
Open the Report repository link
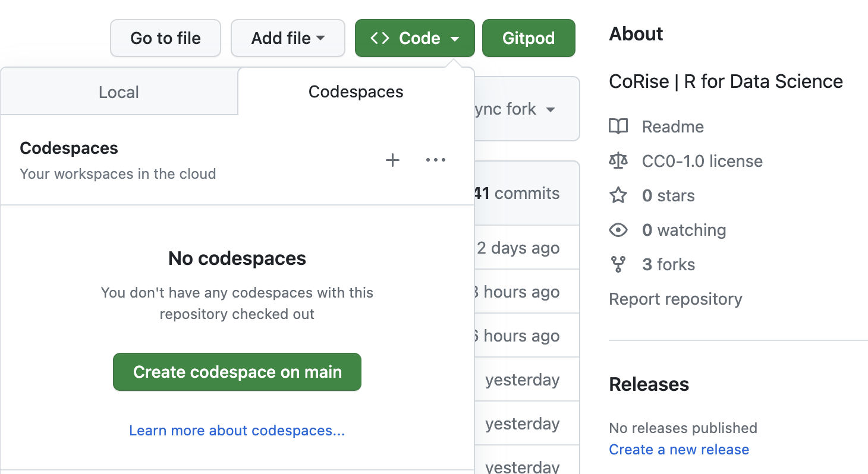coord(675,299)
